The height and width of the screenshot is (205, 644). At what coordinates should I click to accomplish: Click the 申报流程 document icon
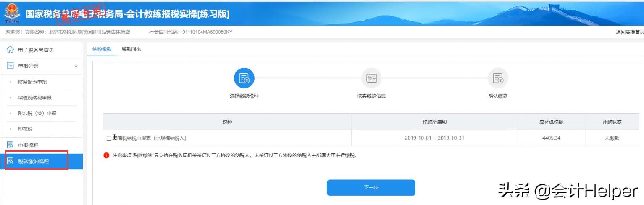[x=11, y=145]
